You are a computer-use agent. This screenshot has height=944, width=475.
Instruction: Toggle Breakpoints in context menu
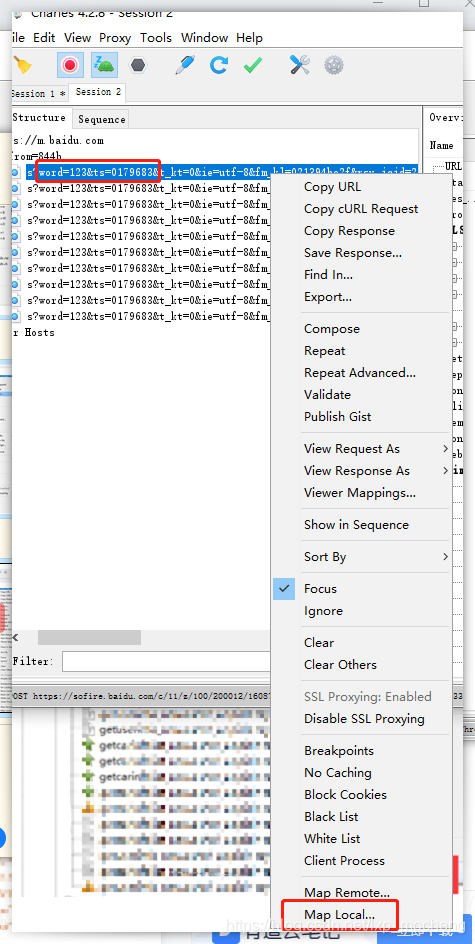(x=339, y=751)
